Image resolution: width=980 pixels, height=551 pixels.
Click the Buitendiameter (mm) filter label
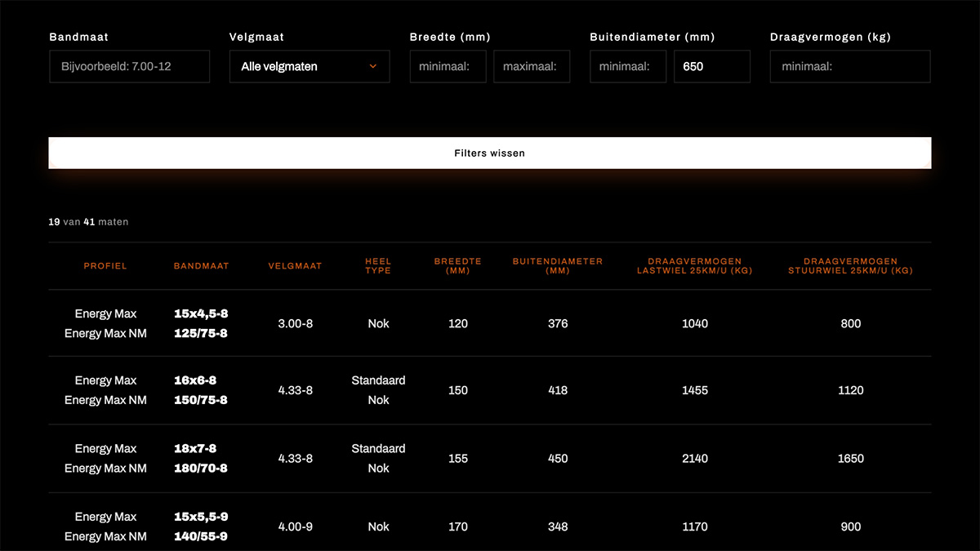pyautogui.click(x=653, y=37)
